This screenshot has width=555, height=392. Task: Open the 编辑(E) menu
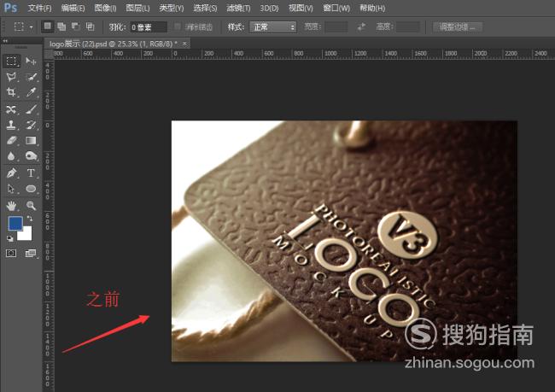coord(73,8)
